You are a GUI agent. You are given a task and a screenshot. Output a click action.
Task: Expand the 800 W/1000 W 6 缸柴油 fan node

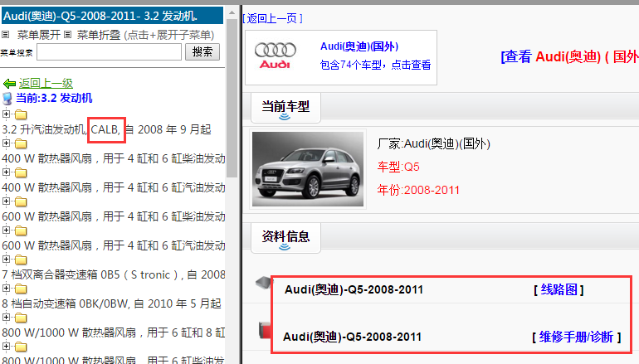point(6,346)
